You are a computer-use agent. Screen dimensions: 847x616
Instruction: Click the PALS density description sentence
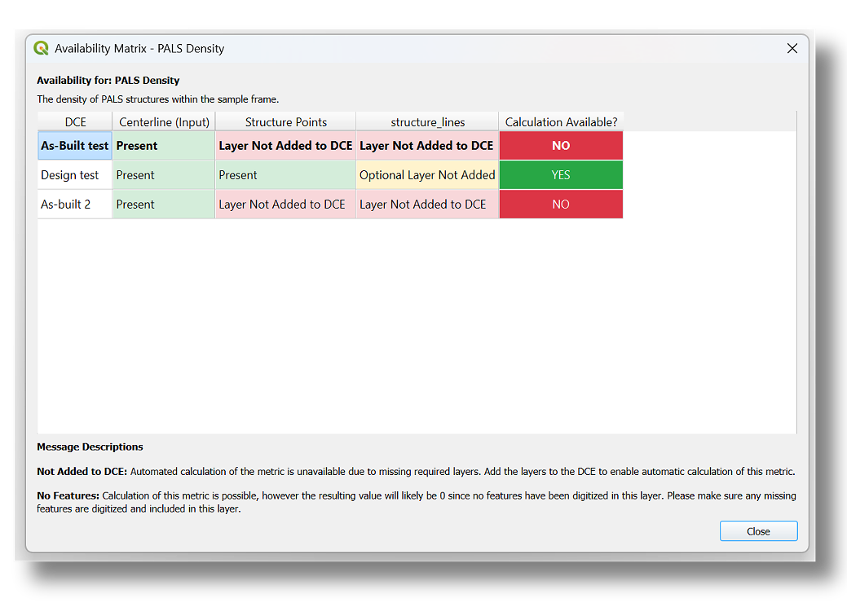[157, 99]
